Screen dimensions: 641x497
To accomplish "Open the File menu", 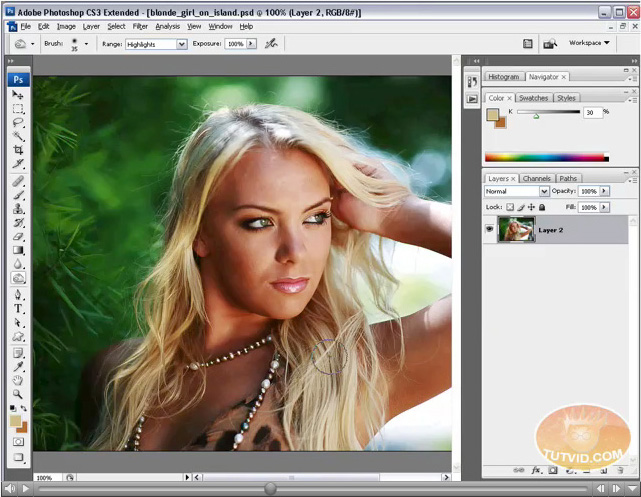I will tap(25, 27).
